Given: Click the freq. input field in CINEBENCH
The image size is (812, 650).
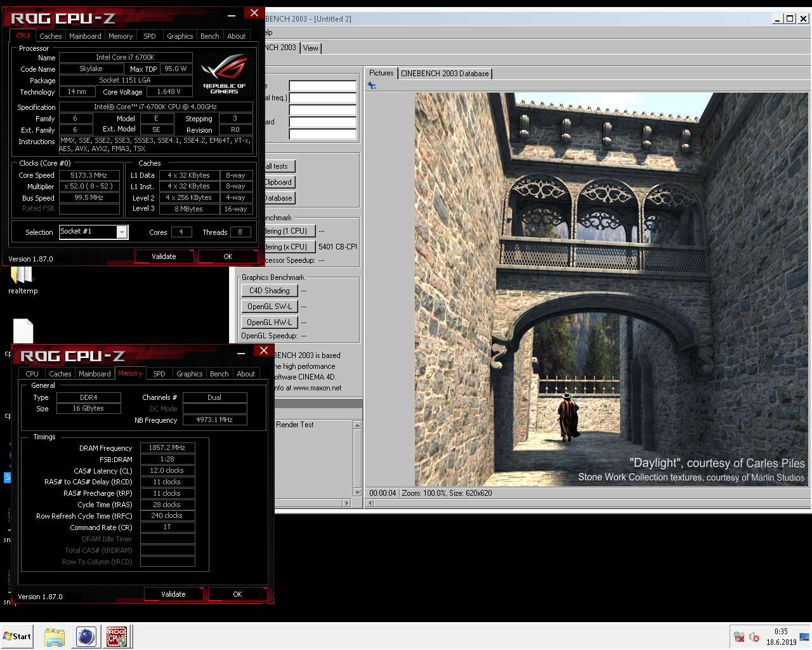Looking at the screenshot, I should pos(323,98).
